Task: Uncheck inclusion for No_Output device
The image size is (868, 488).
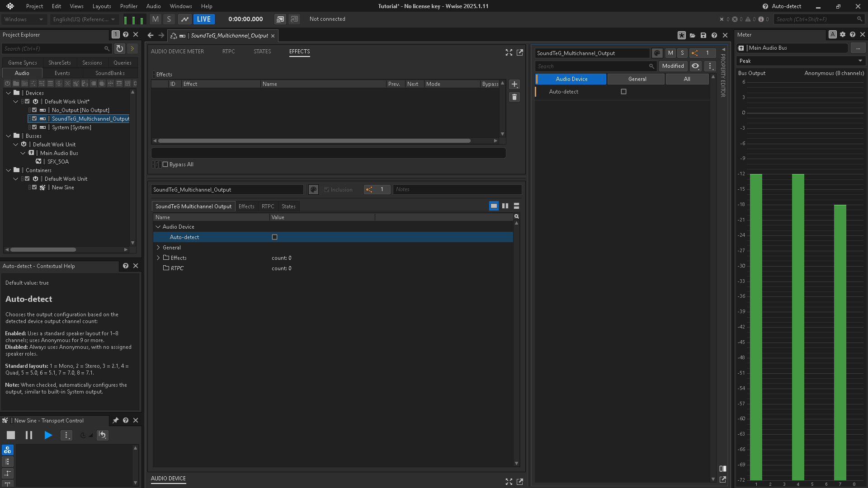Action: [x=34, y=110]
